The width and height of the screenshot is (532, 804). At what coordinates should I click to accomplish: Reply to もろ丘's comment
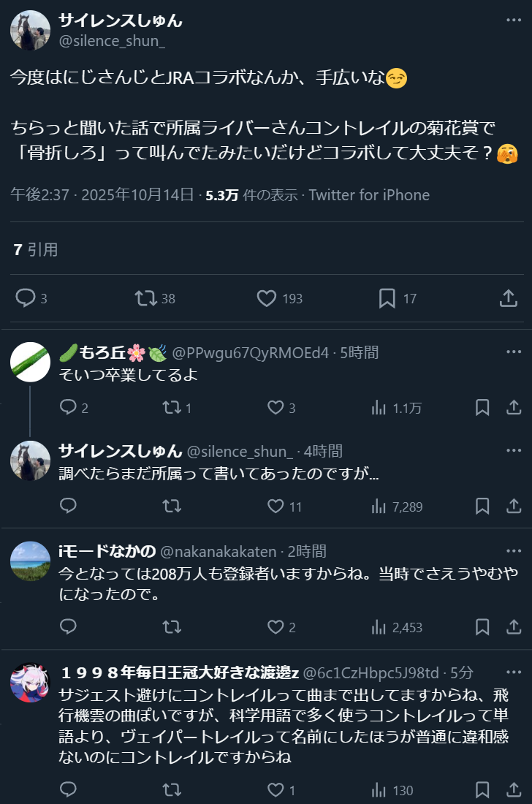tap(68, 408)
